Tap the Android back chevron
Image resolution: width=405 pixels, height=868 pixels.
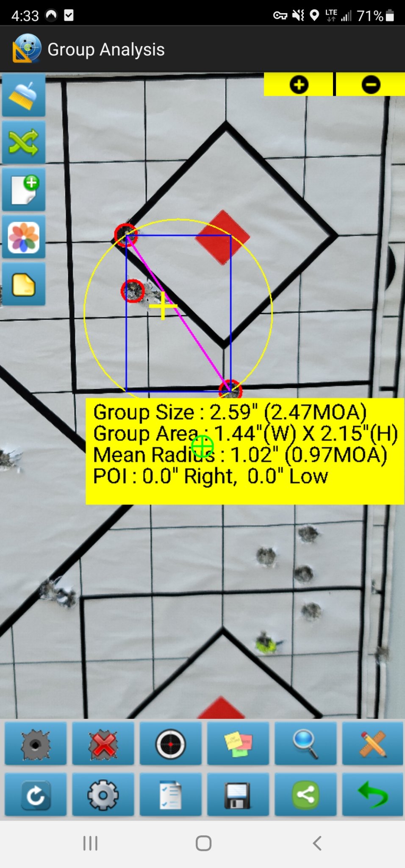pos(317,843)
